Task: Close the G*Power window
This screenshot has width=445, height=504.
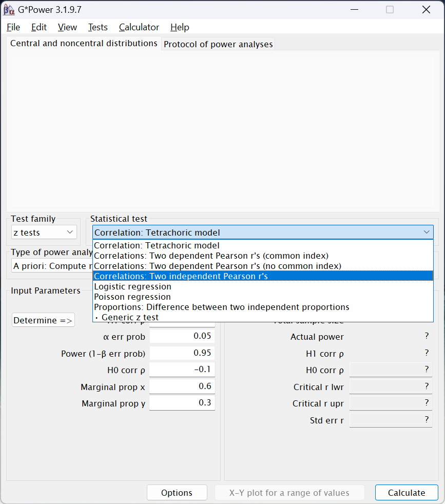Action: [426, 10]
